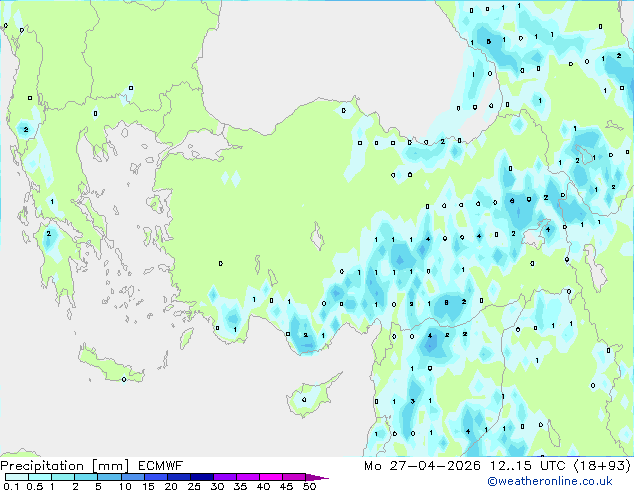
Task: Click the legend value label '35'
Action: (240, 486)
